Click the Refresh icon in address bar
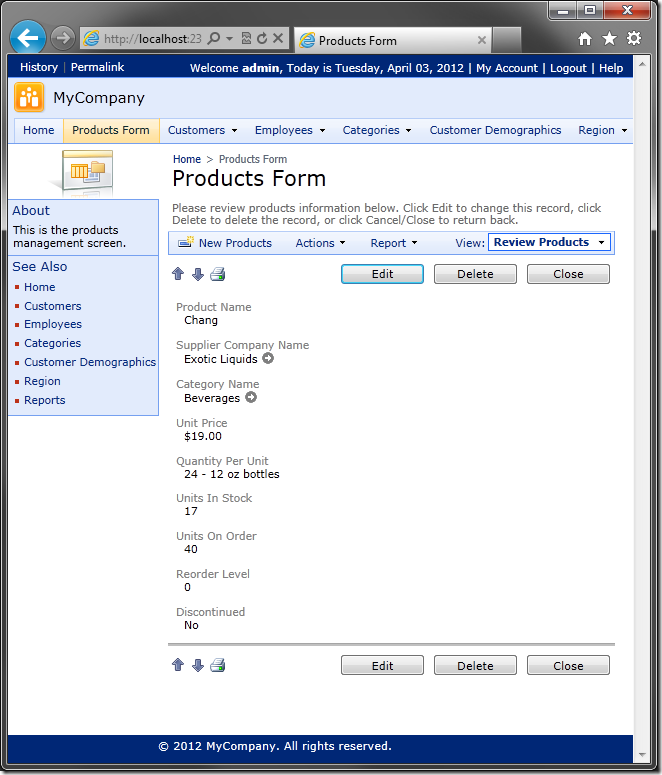Viewport: 662px width, 775px height. point(262,38)
